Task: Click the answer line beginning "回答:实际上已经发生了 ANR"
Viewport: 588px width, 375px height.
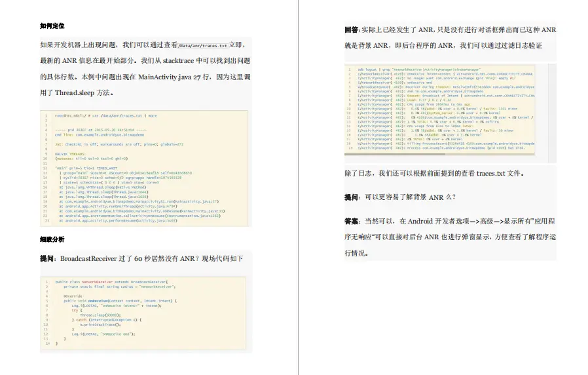Action: tap(450, 30)
